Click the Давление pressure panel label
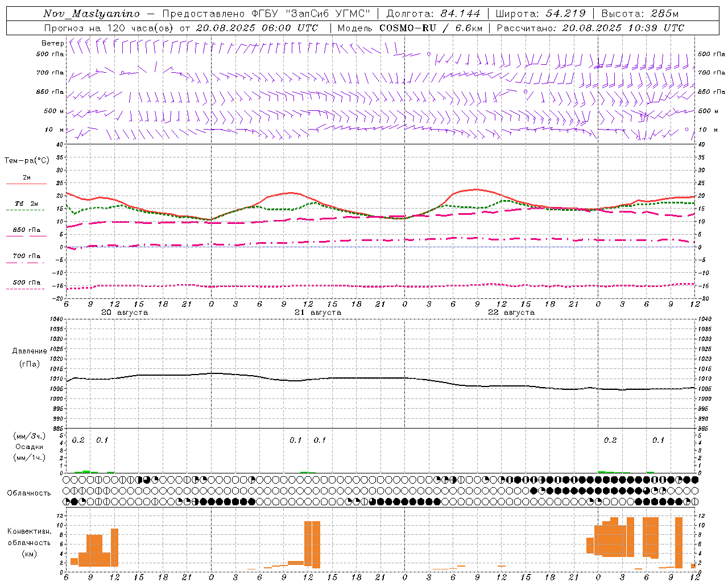This screenshot has width=728, height=582. point(30,351)
